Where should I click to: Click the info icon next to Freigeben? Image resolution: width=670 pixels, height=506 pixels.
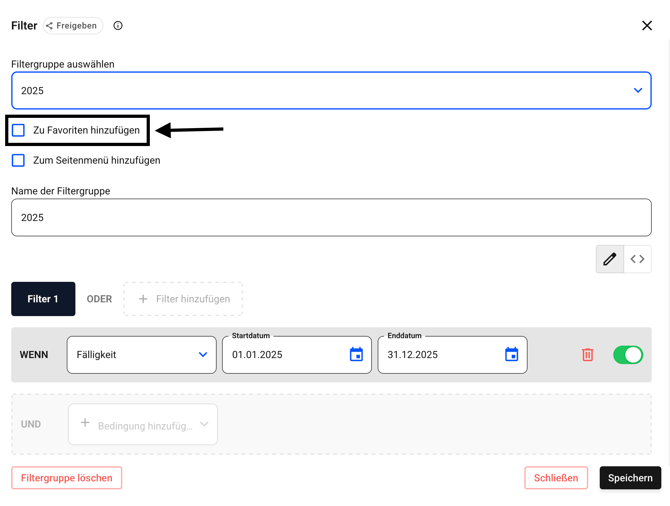pos(118,26)
